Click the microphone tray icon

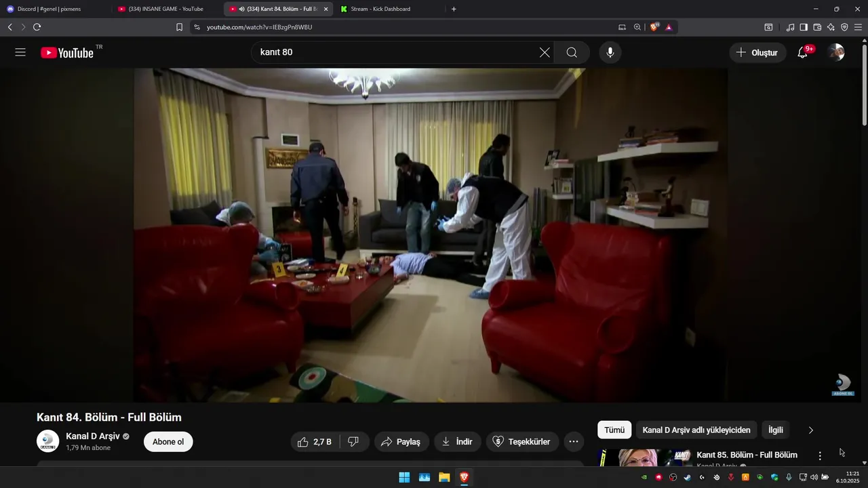coord(789,477)
